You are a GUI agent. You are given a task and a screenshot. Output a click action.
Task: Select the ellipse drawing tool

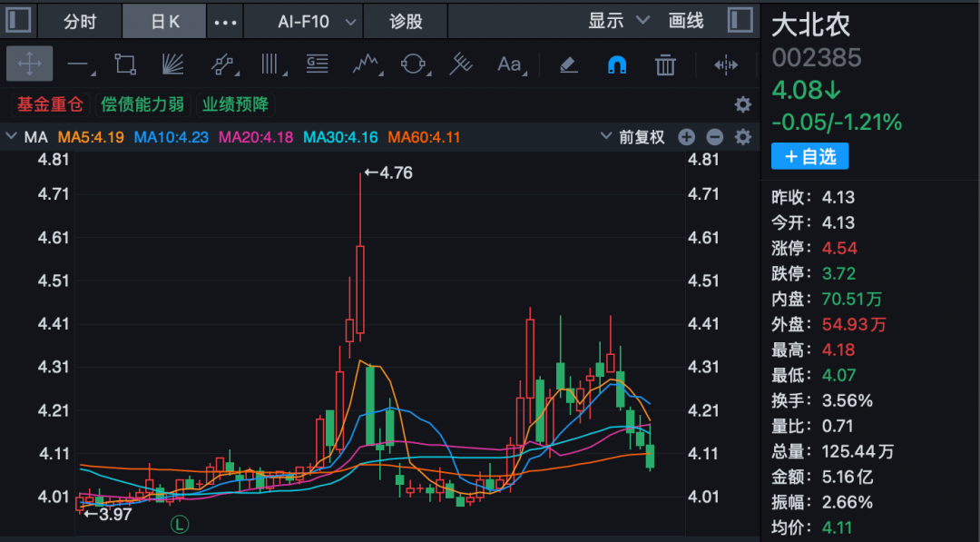(x=415, y=64)
